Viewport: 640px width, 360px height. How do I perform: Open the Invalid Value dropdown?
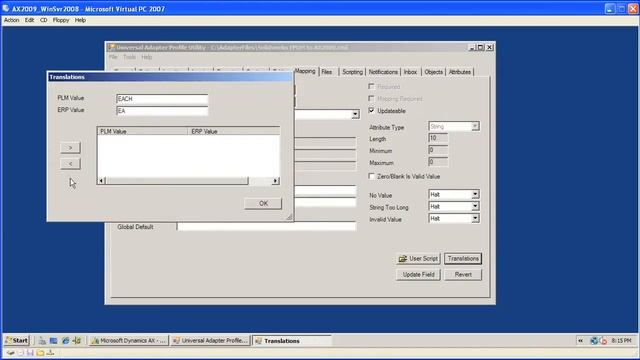point(475,218)
